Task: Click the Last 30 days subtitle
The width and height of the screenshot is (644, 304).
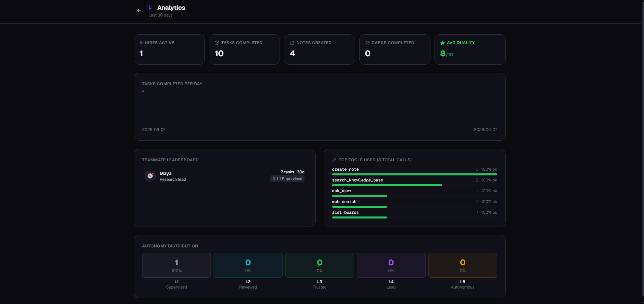Action: point(160,15)
